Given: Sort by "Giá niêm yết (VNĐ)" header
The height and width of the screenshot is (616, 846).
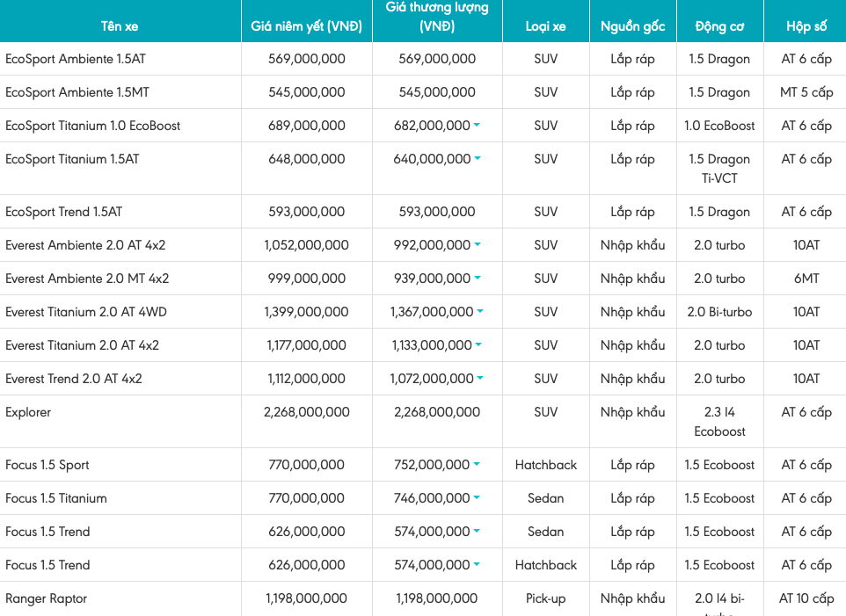Looking at the screenshot, I should coord(306,26).
